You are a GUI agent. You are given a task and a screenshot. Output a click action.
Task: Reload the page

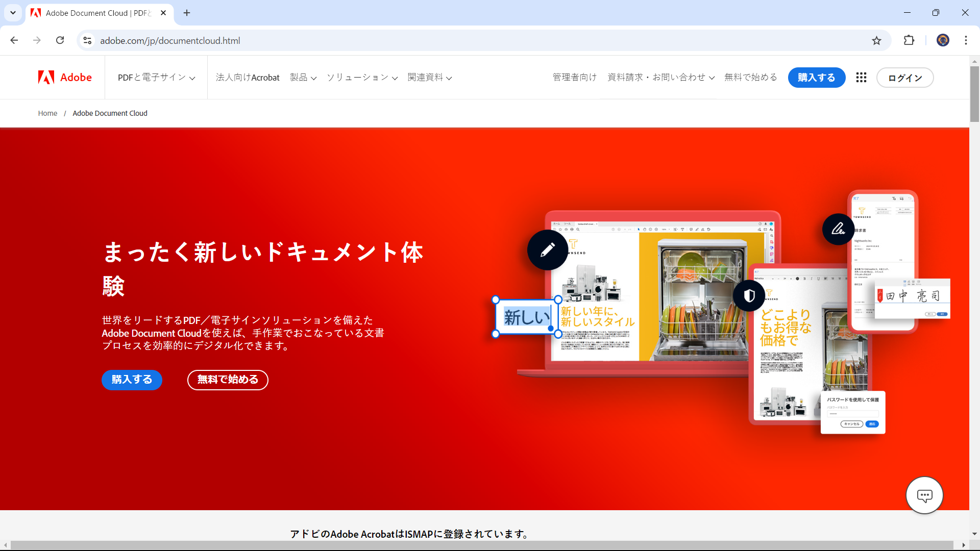(60, 40)
